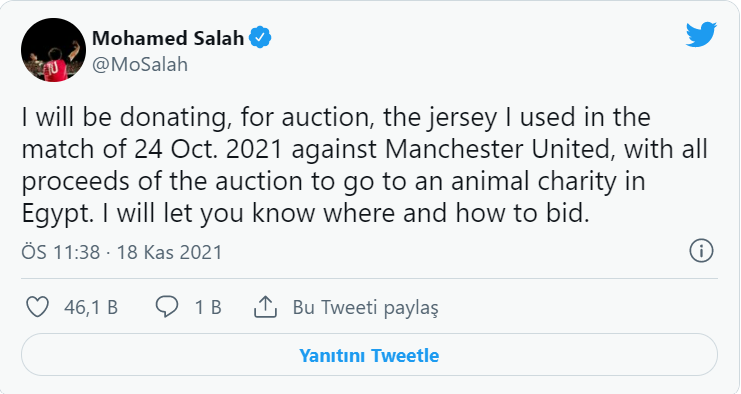Like the tweet with the heart icon

(37, 307)
